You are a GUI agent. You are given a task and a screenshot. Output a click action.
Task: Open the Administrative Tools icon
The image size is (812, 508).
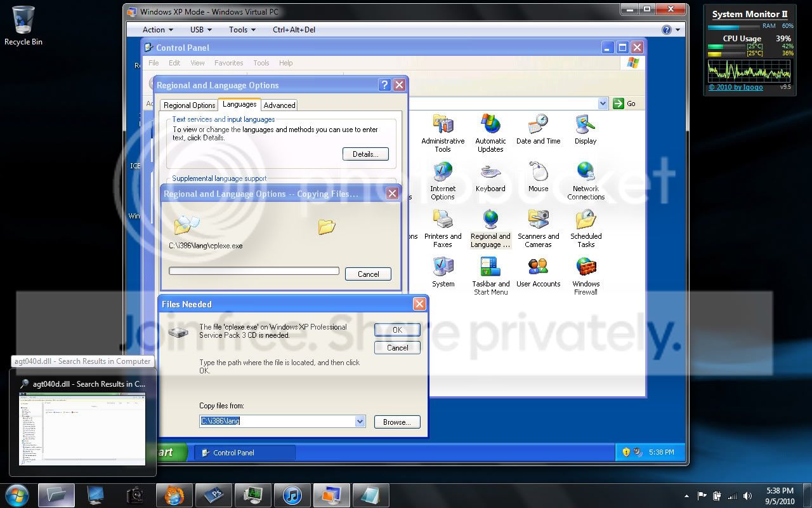[x=443, y=133]
